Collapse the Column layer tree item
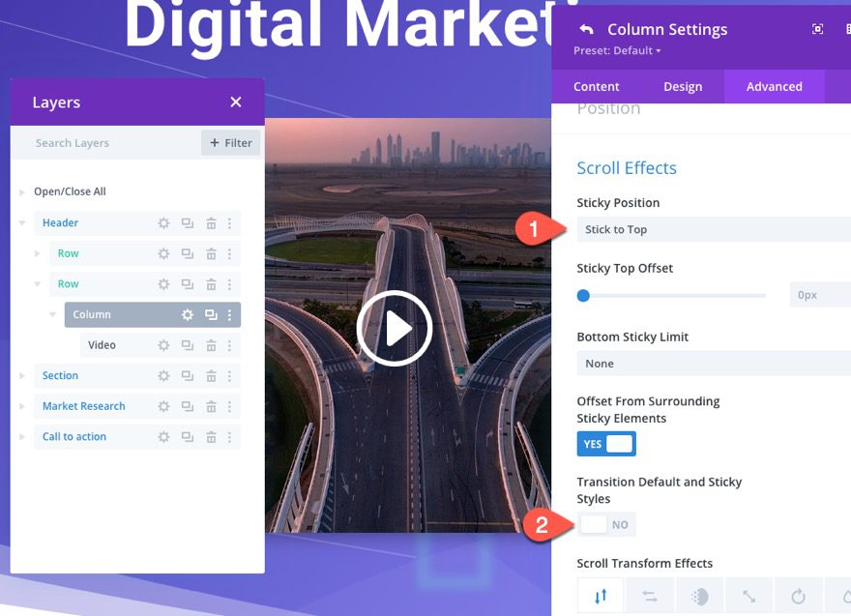This screenshot has height=616, width=851. click(x=54, y=314)
